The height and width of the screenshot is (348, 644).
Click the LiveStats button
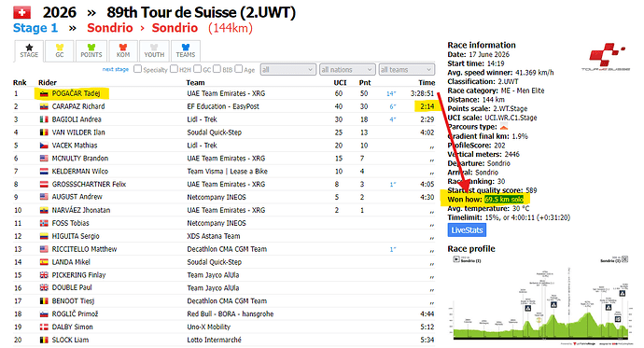467,230
